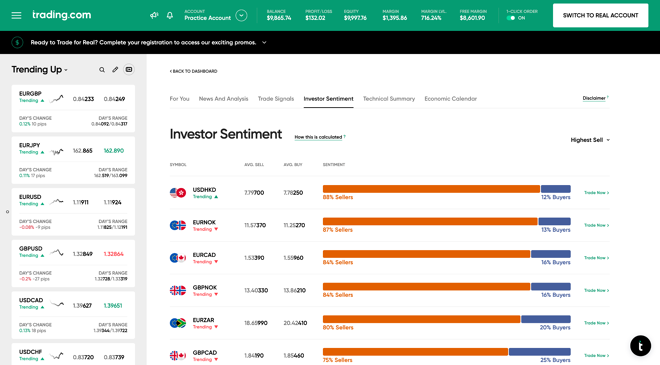
Task: Go back to dashboard link
Action: (x=194, y=71)
